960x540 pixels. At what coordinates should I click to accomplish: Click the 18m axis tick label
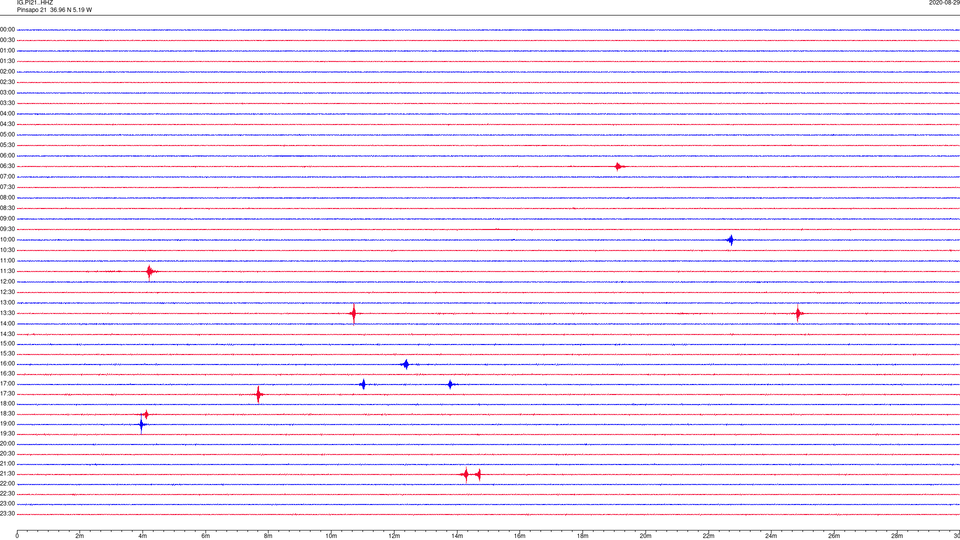point(582,536)
